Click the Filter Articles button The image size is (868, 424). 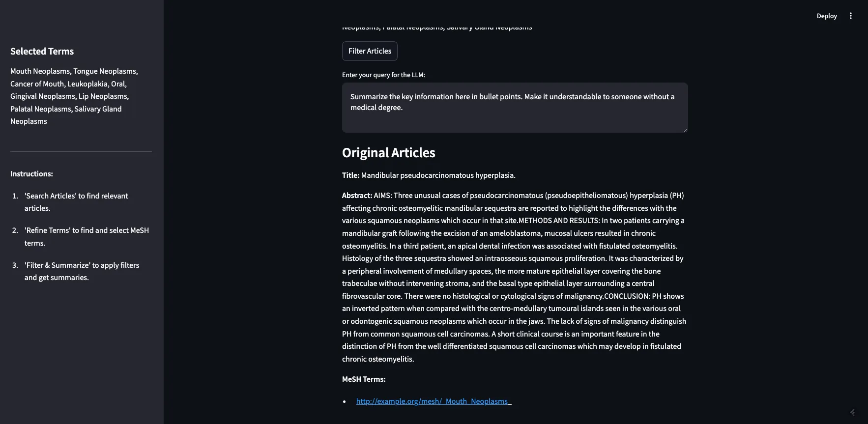[370, 51]
